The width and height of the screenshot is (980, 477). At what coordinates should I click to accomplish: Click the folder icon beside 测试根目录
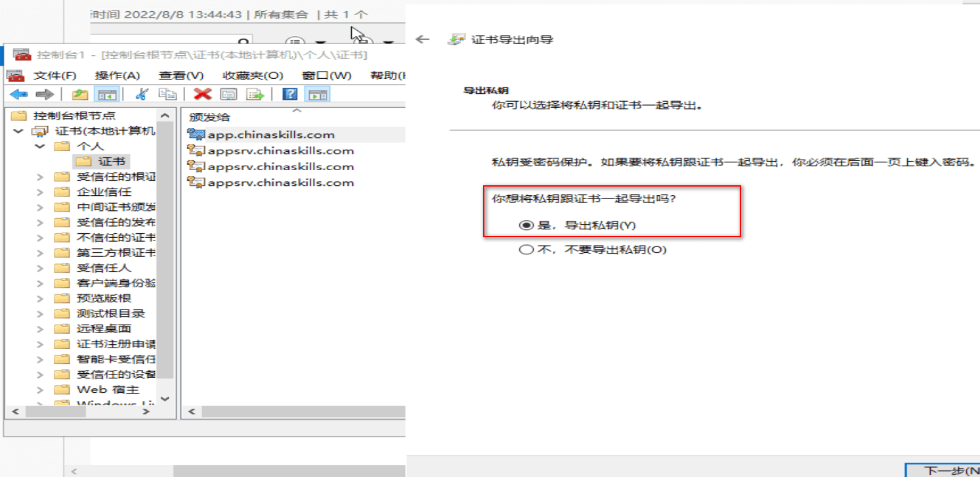[x=62, y=313]
